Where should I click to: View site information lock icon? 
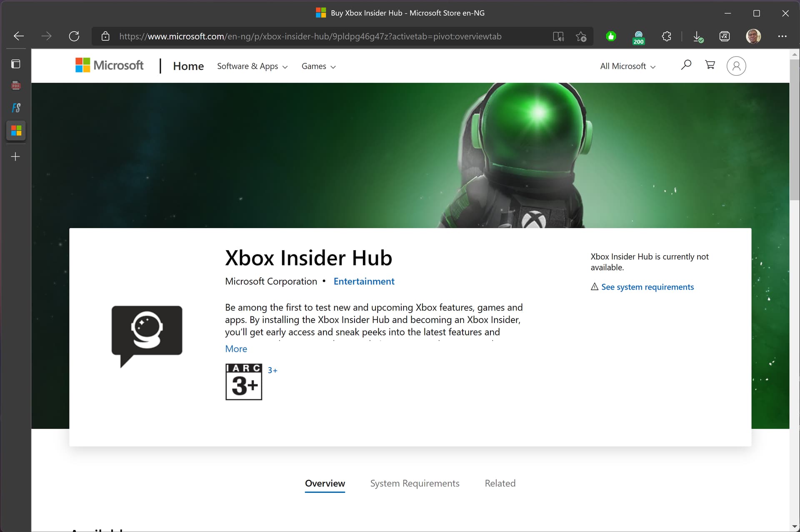[105, 36]
